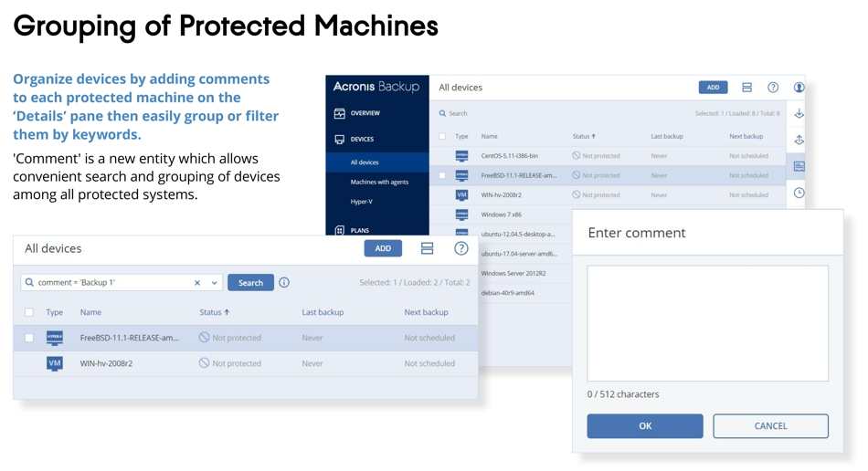Select FreeBSD-11.1-RELEASE-am... name in front panel
868x471 pixels.
[130, 338]
